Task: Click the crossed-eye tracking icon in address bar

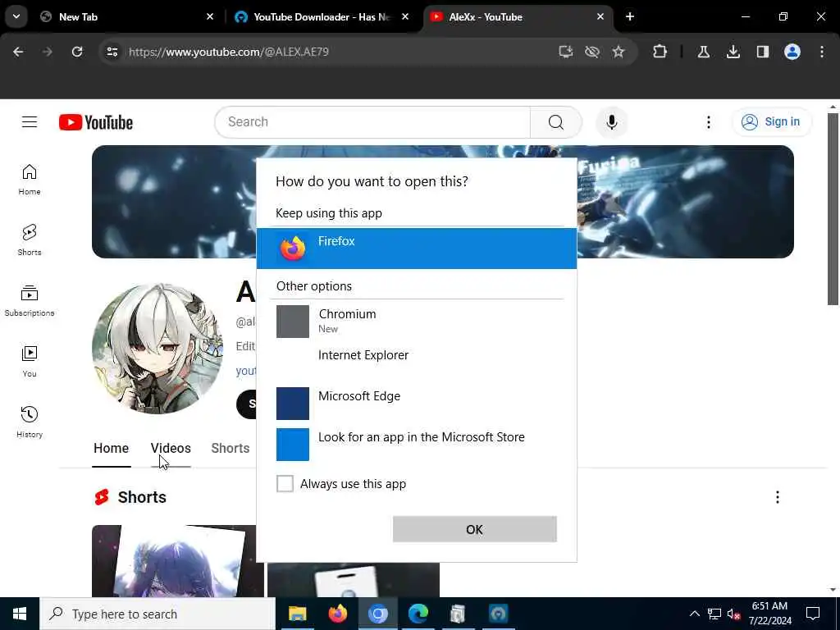Action: (x=592, y=52)
